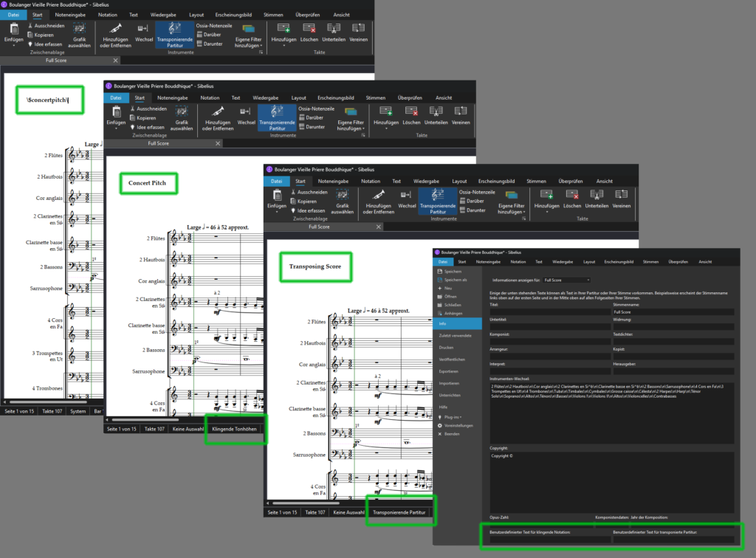This screenshot has width=756, height=558.
Task: Click Darüber ossia icon in the $concertpitch window
Action: point(199,35)
